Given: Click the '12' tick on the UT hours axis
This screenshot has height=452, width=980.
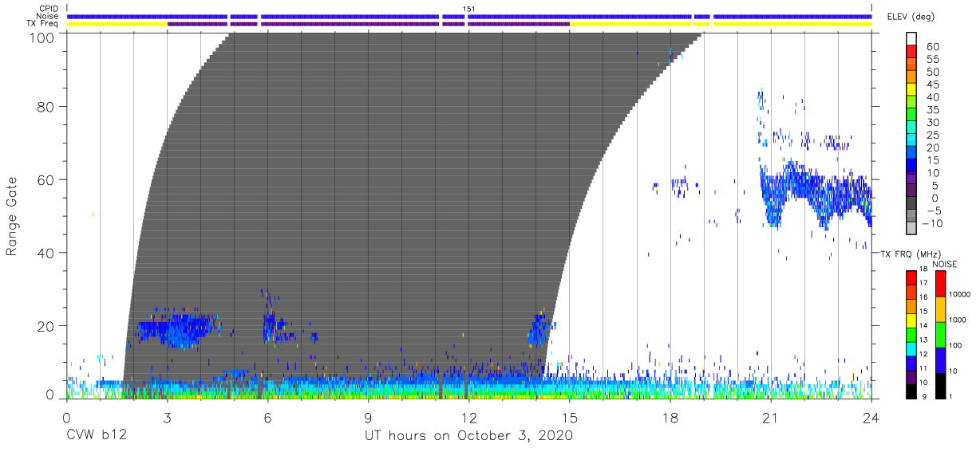Looking at the screenshot, I should pyautogui.click(x=469, y=417).
